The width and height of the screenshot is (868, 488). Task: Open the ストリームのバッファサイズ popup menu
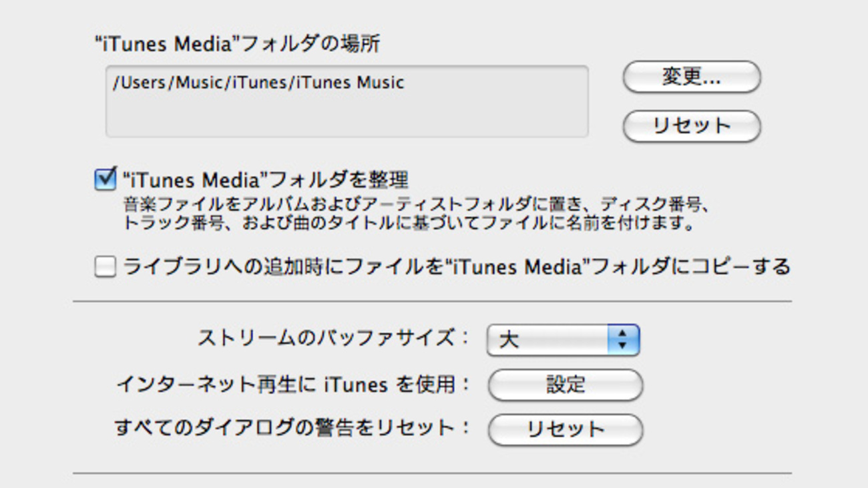coord(564,340)
